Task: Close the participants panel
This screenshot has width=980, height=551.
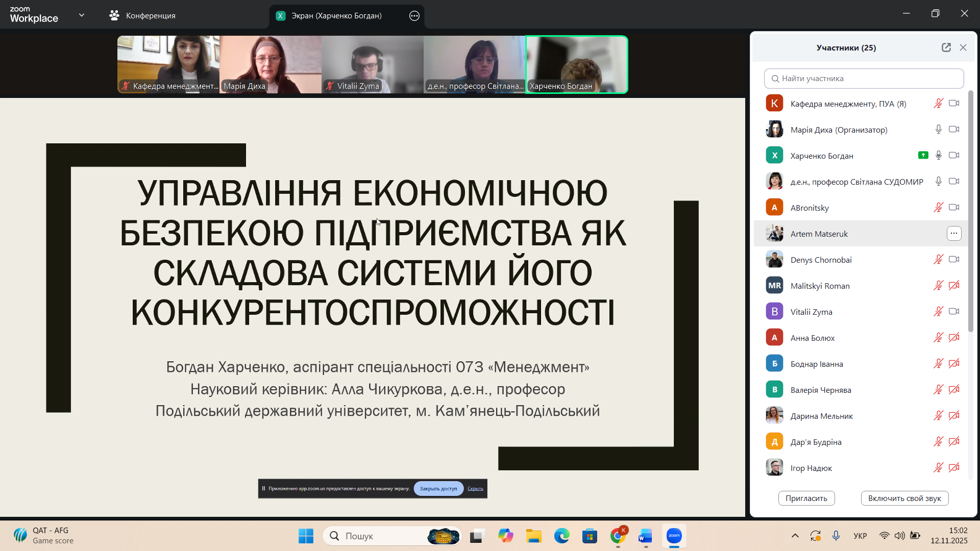Action: (963, 47)
